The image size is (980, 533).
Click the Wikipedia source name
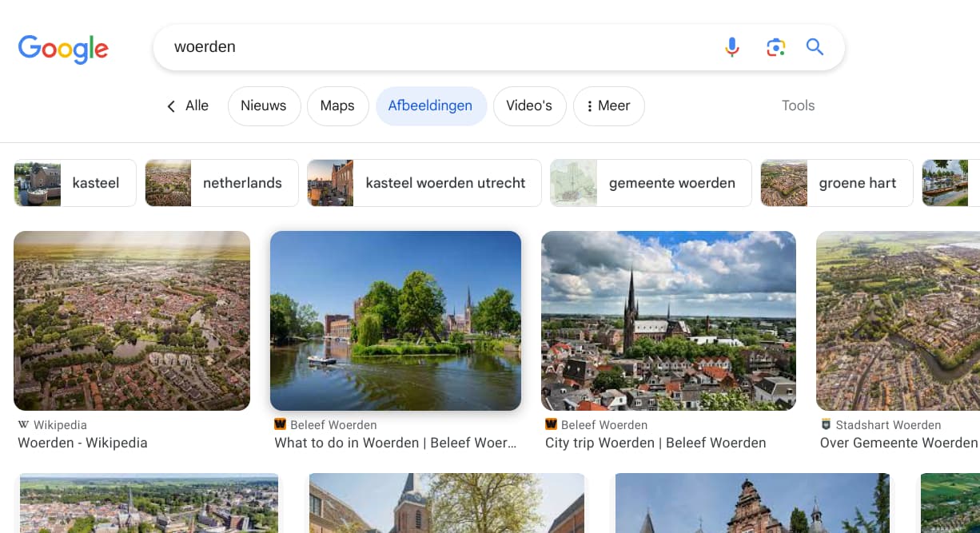[60, 425]
